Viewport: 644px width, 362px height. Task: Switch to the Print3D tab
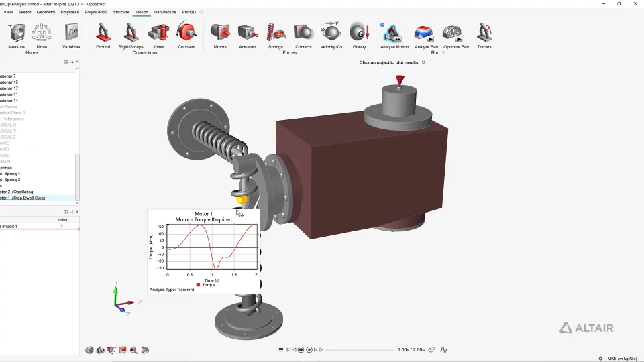[x=189, y=12]
